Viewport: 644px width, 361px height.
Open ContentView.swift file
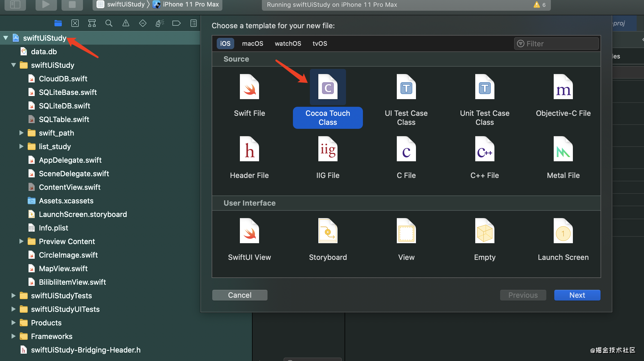click(69, 187)
